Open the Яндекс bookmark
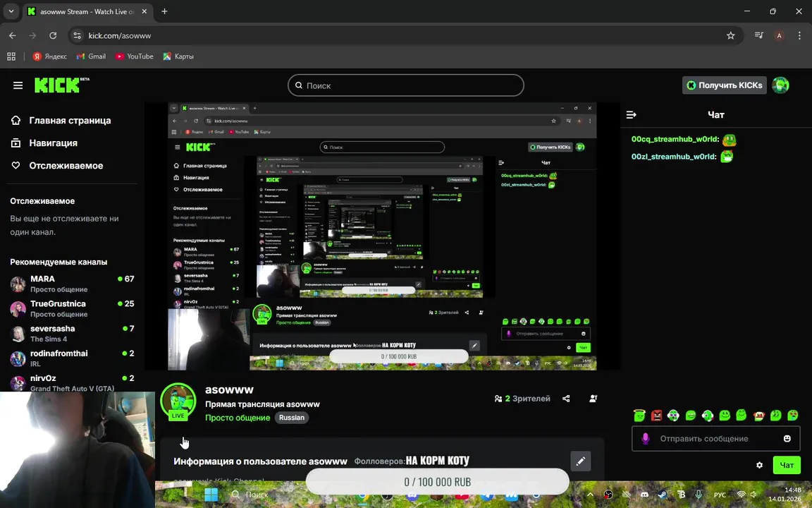 (x=50, y=56)
